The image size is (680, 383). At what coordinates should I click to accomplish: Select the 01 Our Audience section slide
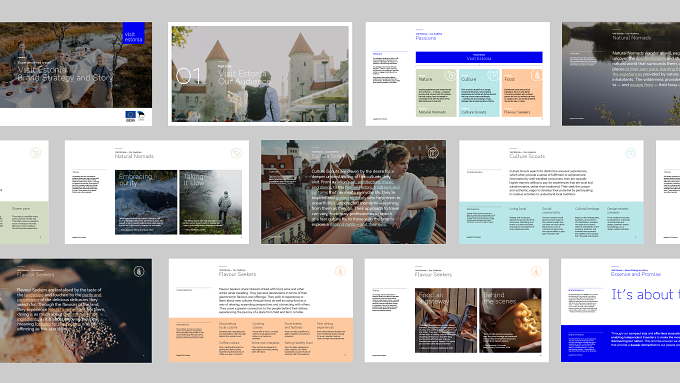pyautogui.click(x=260, y=74)
